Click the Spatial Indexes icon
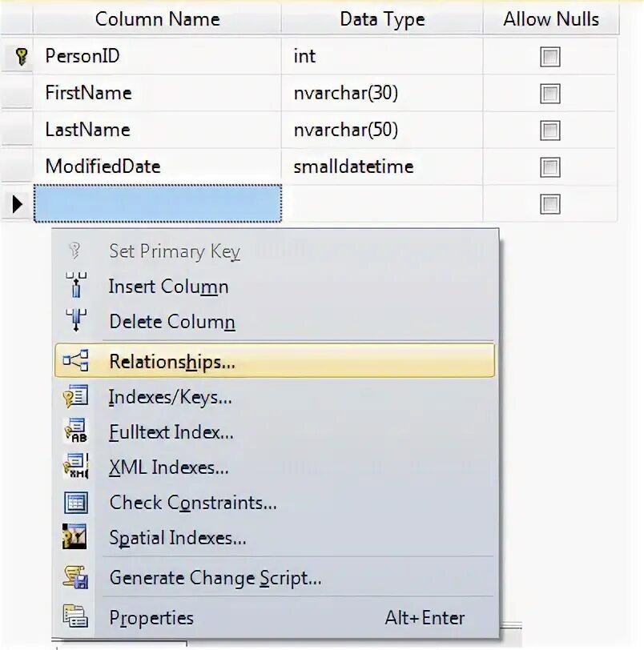 tap(75, 538)
